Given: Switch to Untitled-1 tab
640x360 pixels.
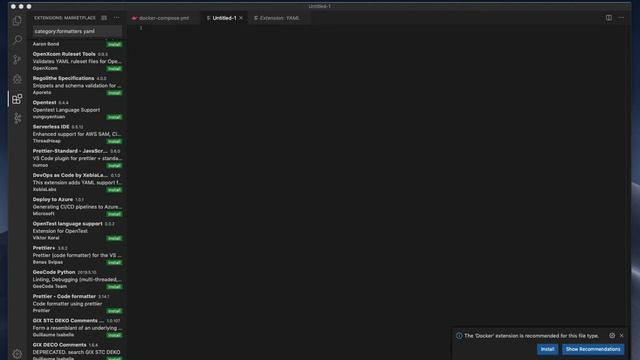Looking at the screenshot, I should tap(224, 18).
